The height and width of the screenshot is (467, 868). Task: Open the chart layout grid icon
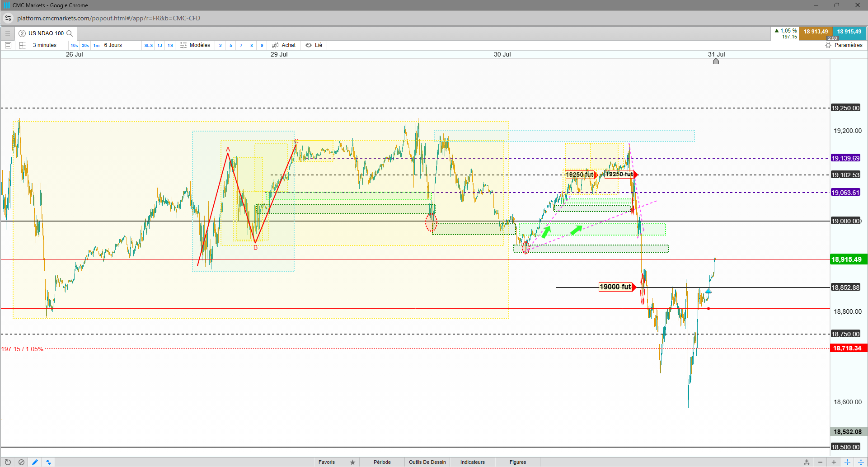click(23, 45)
